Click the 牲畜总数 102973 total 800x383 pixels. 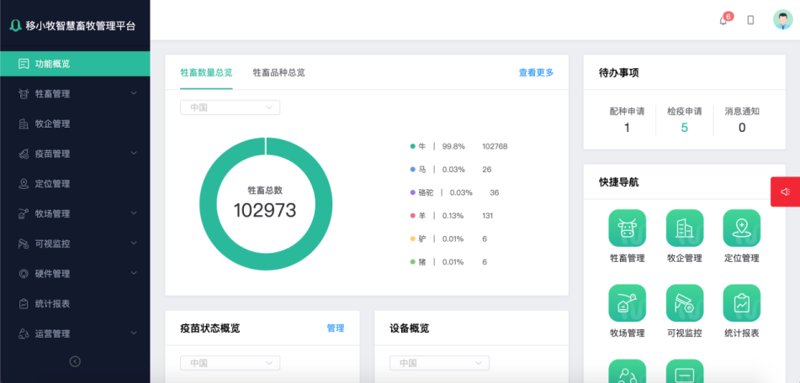[x=265, y=203]
